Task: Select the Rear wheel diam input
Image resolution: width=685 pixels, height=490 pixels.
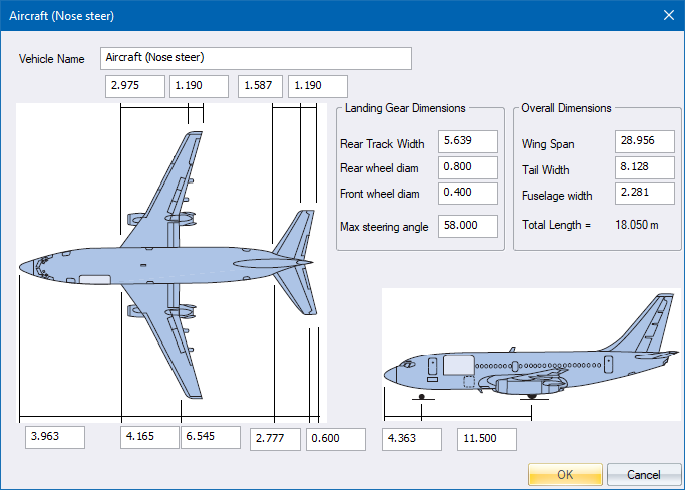Action: click(467, 168)
